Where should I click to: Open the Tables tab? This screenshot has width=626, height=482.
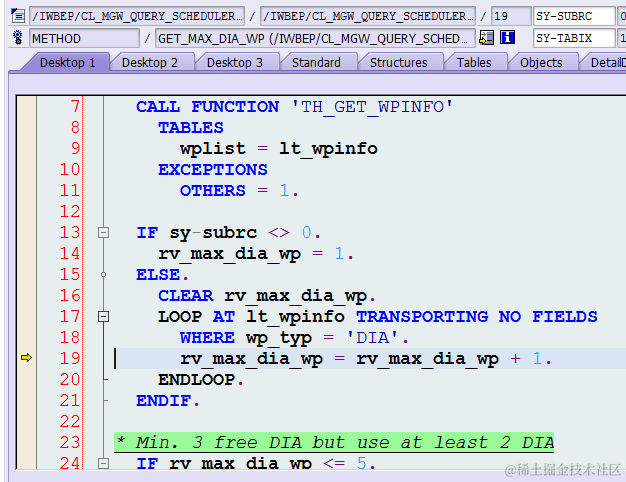click(474, 63)
